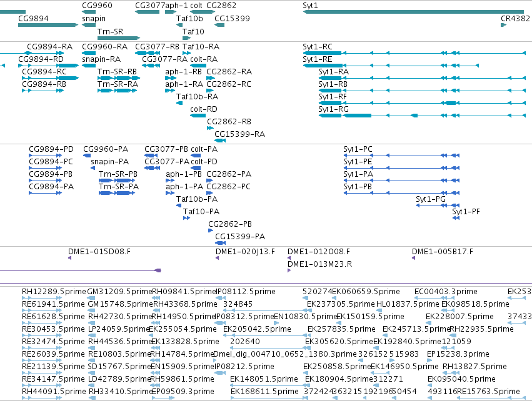The image size is (532, 401).
Task: Click the Dmel_dig_004710_0652_1380.3prime label
Action: pos(285,354)
